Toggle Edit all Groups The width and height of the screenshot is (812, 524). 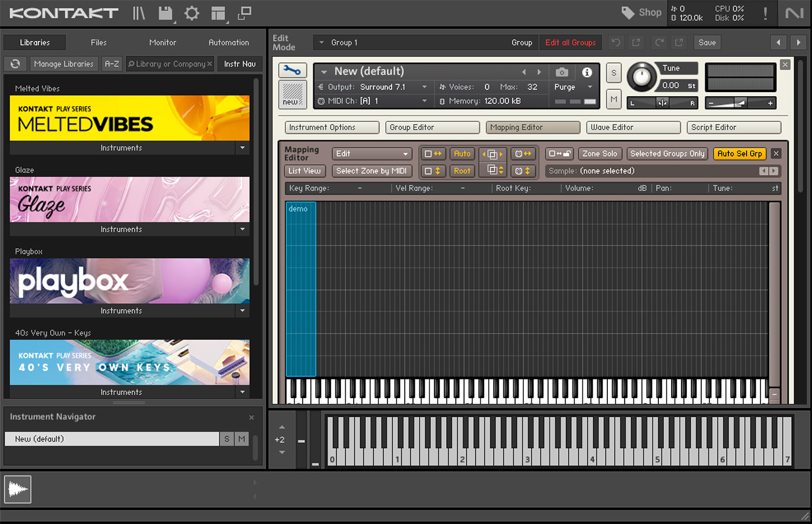click(x=570, y=42)
